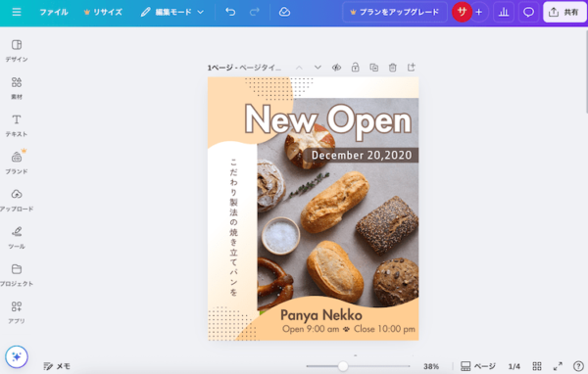Open the アップロード sidebar tab
The image size is (588, 374).
(x=17, y=200)
